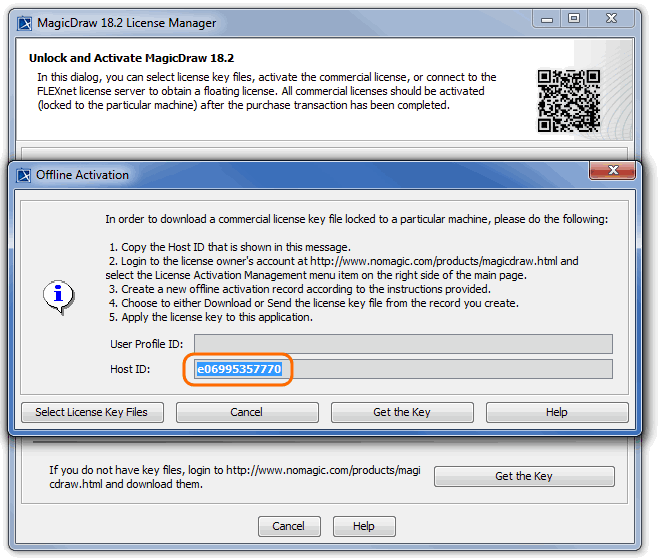Click the User Profile ID field
This screenshot has width=659, height=559.
pos(403,344)
